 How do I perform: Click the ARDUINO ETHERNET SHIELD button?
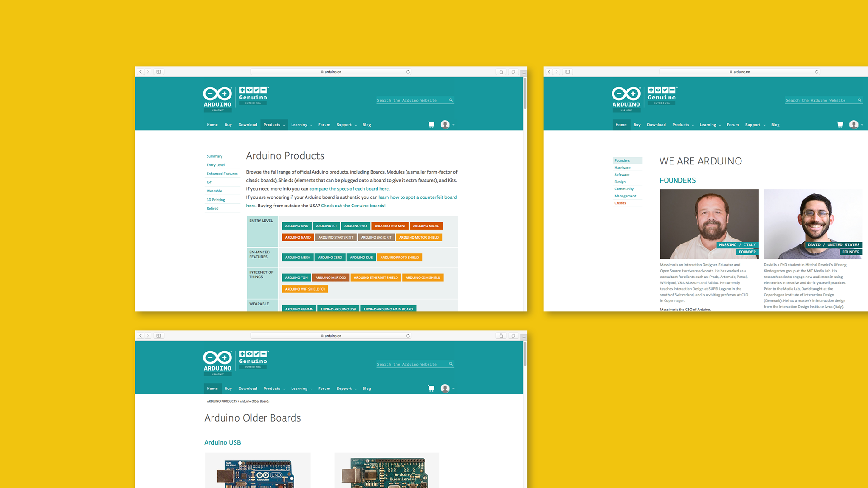point(376,278)
